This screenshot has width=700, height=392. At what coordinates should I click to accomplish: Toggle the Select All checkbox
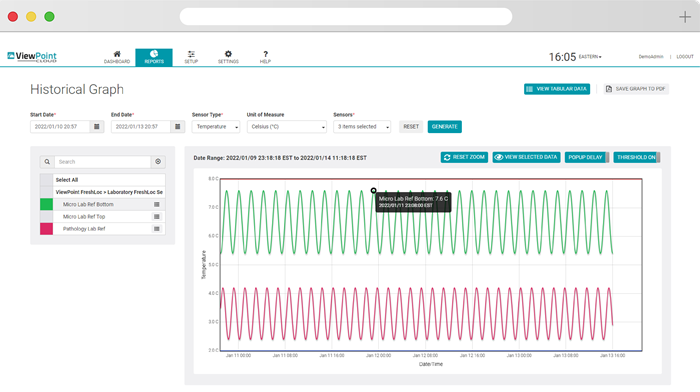pos(46,180)
